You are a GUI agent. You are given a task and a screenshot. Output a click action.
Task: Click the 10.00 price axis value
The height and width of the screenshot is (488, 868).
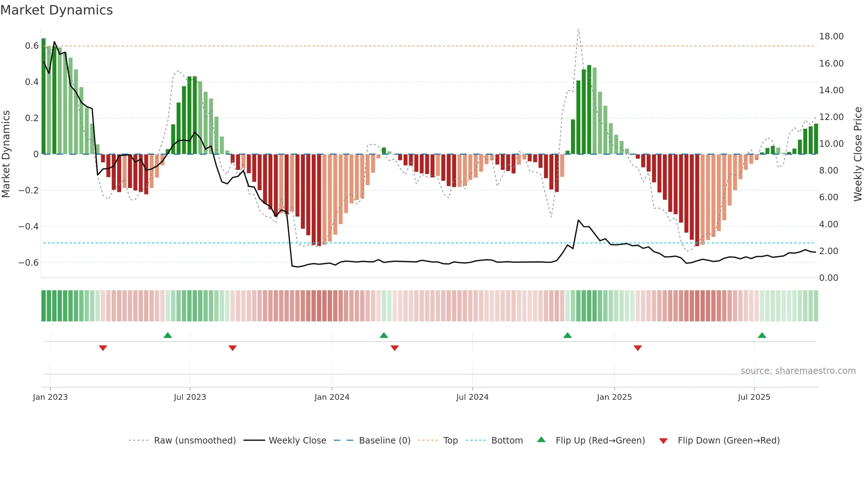pos(831,144)
